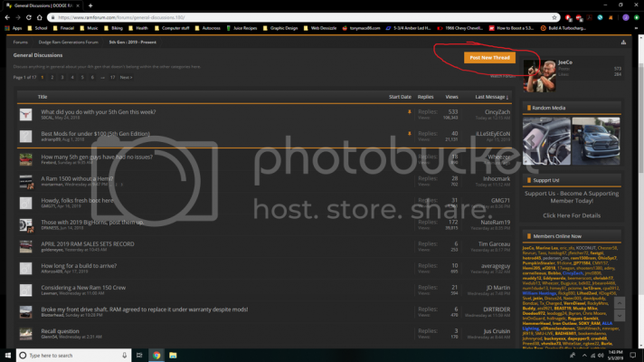Go to page 2 of threads
This screenshot has height=362, width=644.
[x=52, y=77]
